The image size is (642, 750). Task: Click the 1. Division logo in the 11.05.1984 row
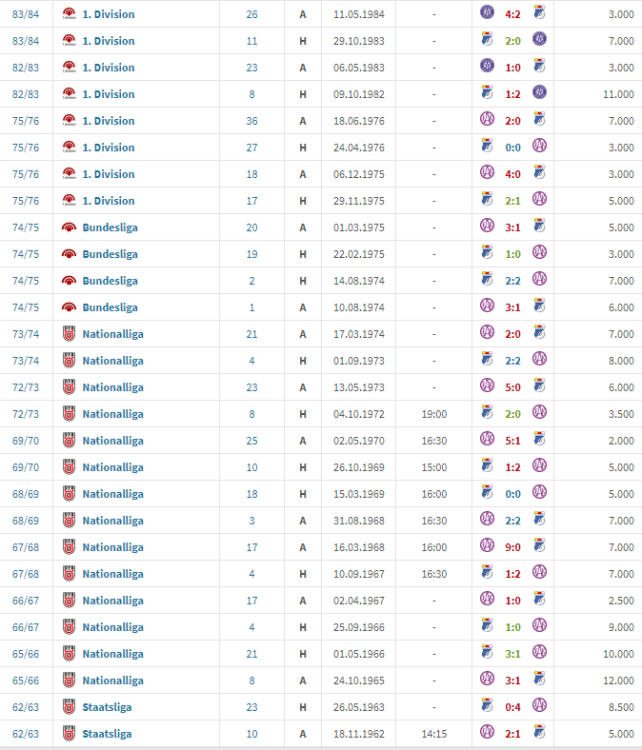point(69,15)
